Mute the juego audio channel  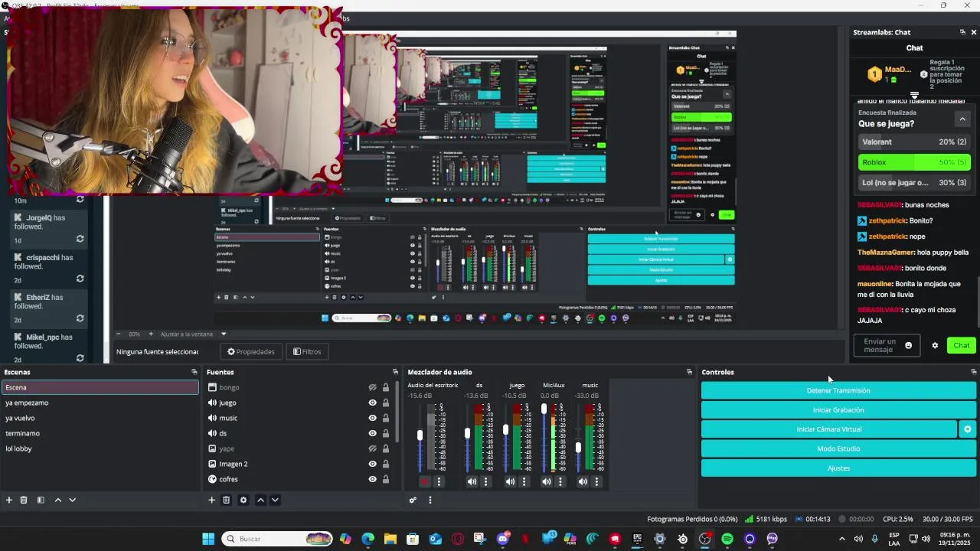tap(510, 481)
